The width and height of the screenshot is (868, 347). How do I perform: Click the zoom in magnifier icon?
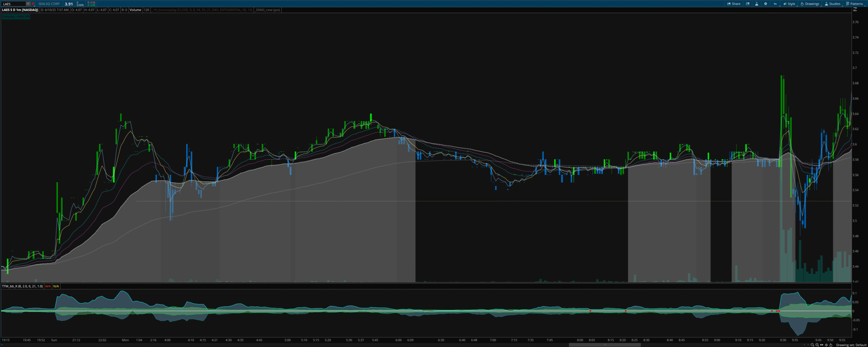pyautogui.click(x=817, y=345)
